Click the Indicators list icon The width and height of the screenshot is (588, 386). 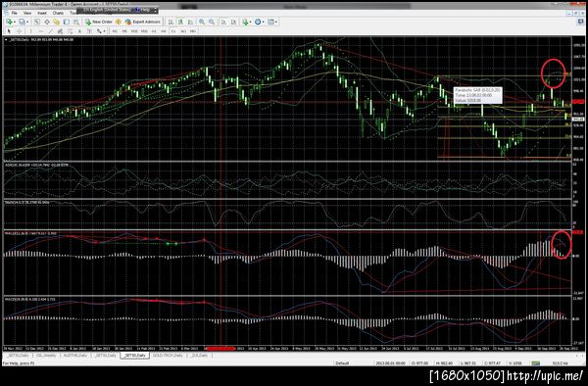[245, 22]
